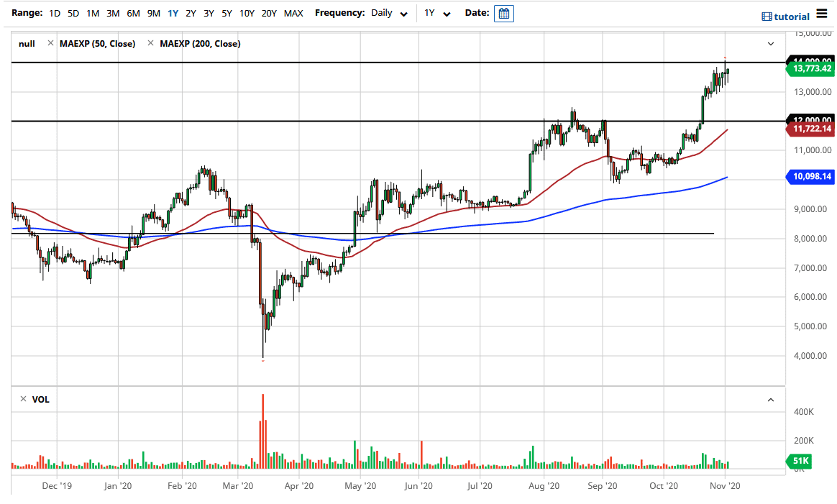This screenshot has height=504, width=837.
Task: Click the red 11,722.14 price label
Action: (x=810, y=129)
